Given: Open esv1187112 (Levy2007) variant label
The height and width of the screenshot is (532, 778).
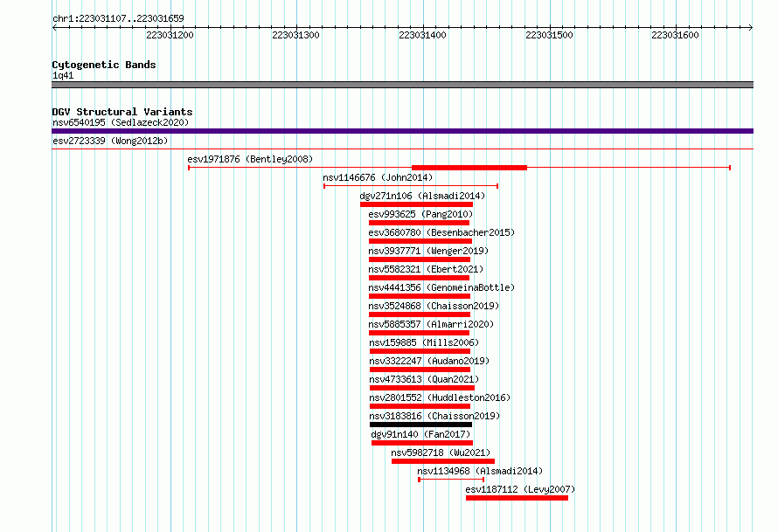Looking at the screenshot, I should (520, 489).
